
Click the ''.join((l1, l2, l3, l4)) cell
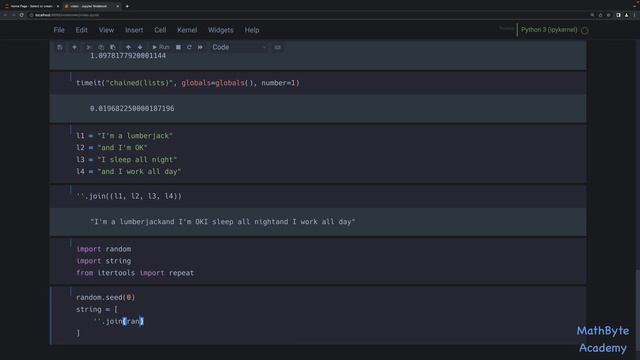318,196
